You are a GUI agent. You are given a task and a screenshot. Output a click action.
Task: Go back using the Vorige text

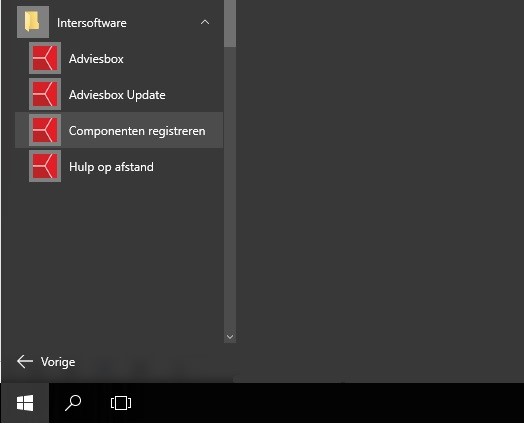(x=58, y=362)
